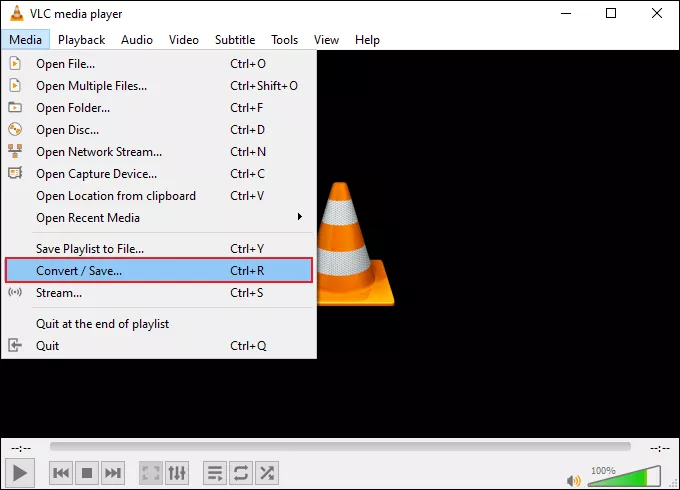The height and width of the screenshot is (490, 680).
Task: Choose Open Location from clipboard
Action: point(159,196)
